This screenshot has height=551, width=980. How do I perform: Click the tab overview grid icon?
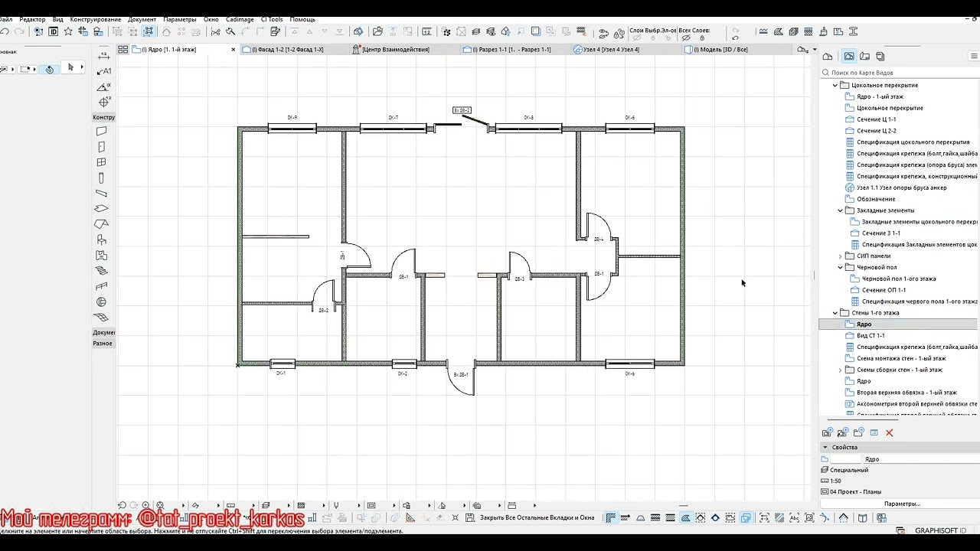coord(122,49)
